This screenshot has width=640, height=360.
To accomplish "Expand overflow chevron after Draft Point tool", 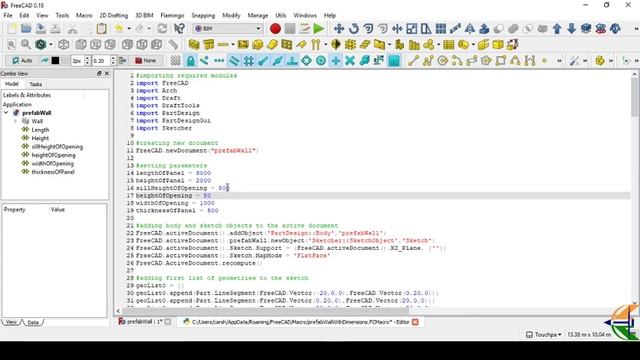I will pos(559,61).
